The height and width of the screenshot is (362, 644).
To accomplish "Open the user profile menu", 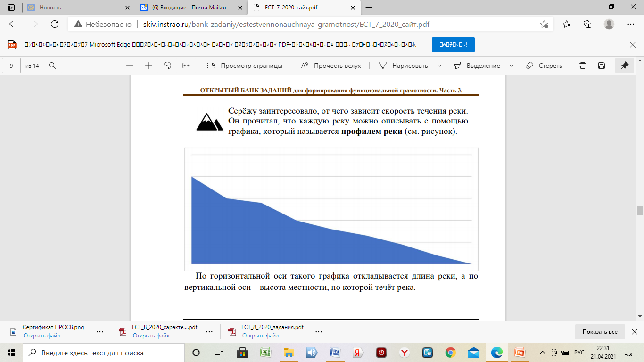I will [609, 25].
